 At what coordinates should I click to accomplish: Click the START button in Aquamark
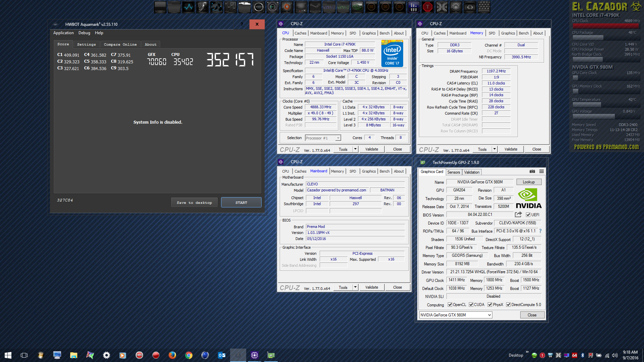point(241,202)
